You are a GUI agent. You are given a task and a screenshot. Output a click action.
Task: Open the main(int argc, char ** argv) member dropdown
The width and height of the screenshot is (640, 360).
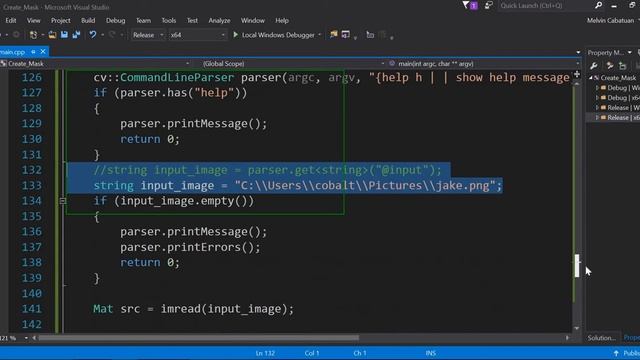click(x=484, y=64)
